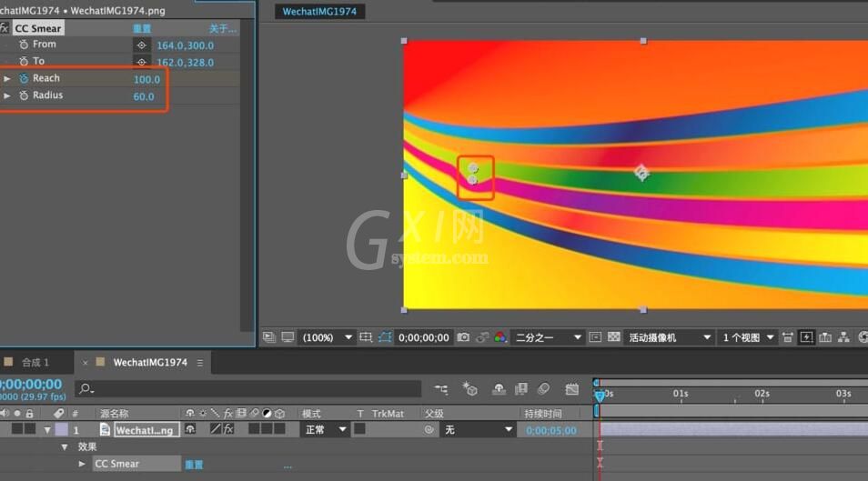This screenshot has height=481, width=868.
Task: Click the viewer current time 0;00;00;00
Action: 423,337
